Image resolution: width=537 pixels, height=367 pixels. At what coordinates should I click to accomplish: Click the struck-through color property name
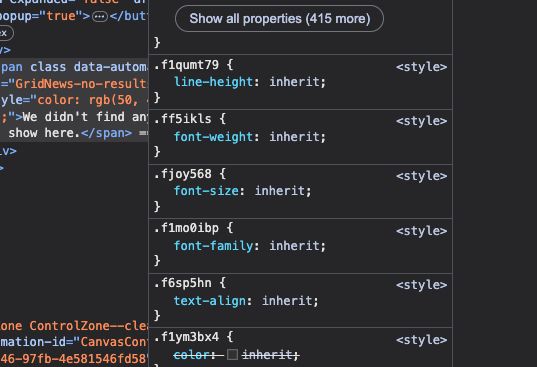[x=192, y=355]
